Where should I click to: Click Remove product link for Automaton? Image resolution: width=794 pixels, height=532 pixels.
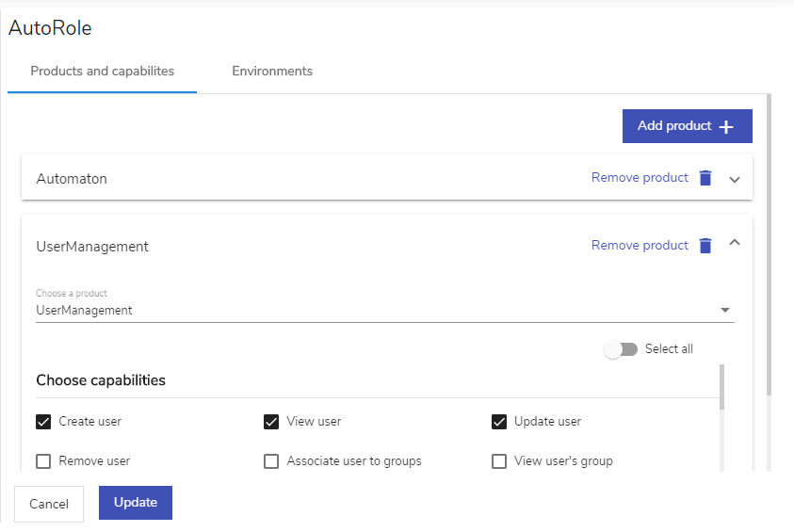640,178
